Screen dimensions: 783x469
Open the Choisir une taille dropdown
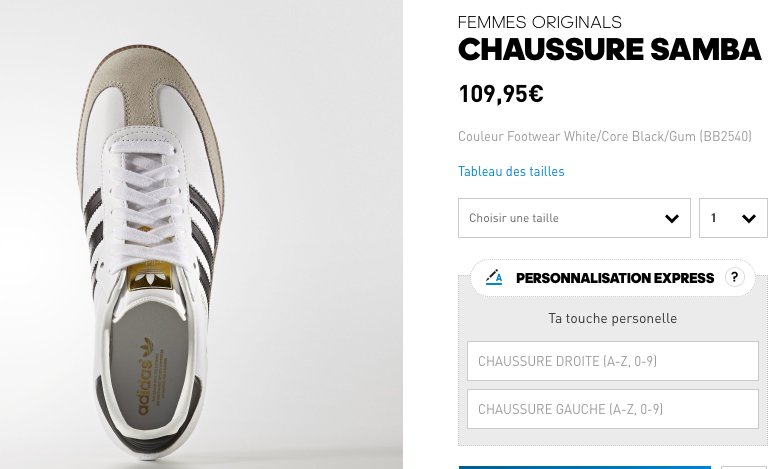click(574, 218)
